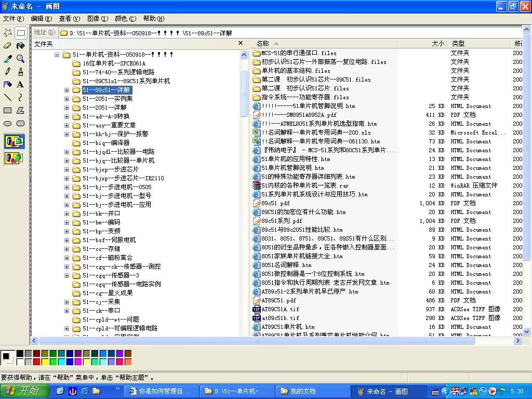Open the 颜色(C) menu
The height and width of the screenshot is (399, 532).
[126, 19]
